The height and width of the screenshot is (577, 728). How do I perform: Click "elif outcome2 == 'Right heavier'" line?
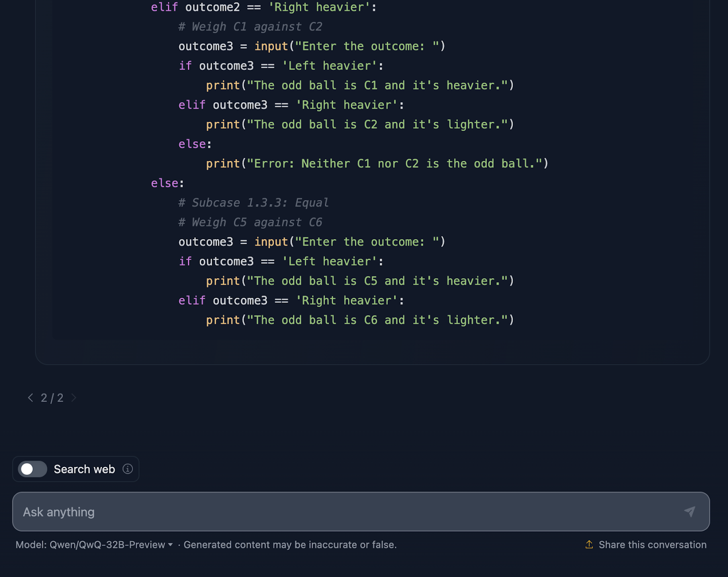[264, 7]
